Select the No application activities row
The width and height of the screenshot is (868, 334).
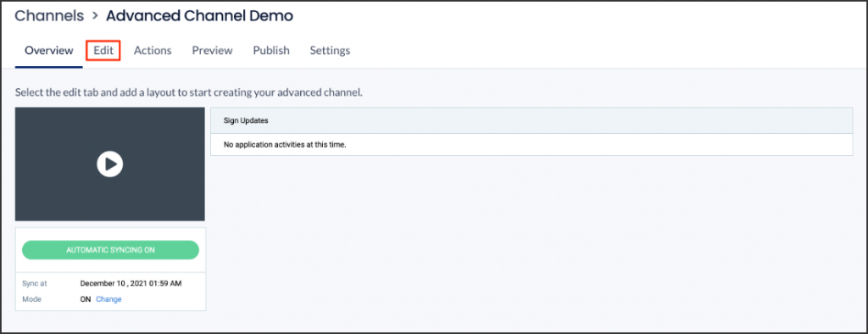(x=531, y=145)
